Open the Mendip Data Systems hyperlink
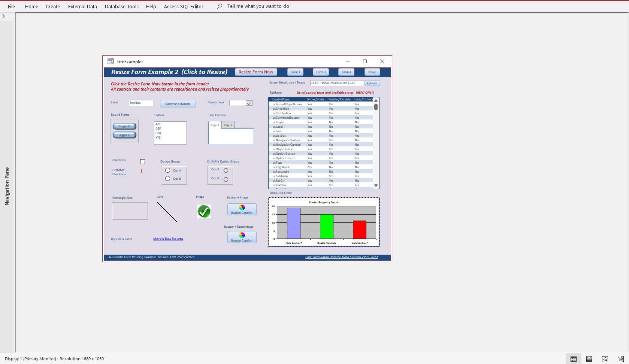The image size is (629, 364). (x=168, y=239)
